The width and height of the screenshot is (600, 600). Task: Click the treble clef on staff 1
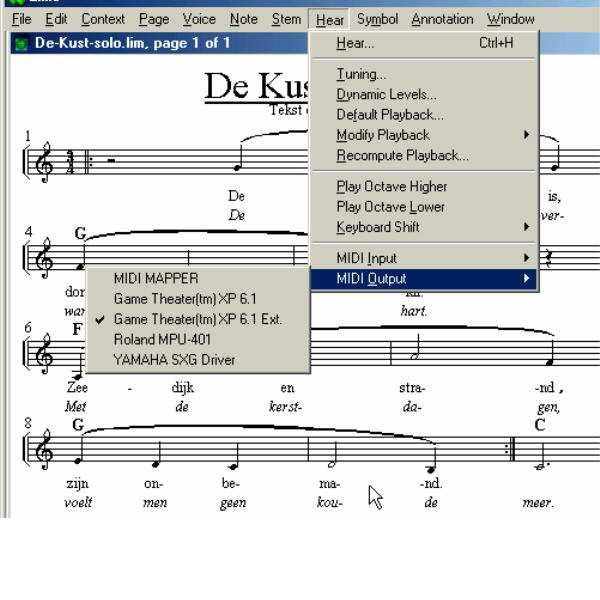point(44,161)
